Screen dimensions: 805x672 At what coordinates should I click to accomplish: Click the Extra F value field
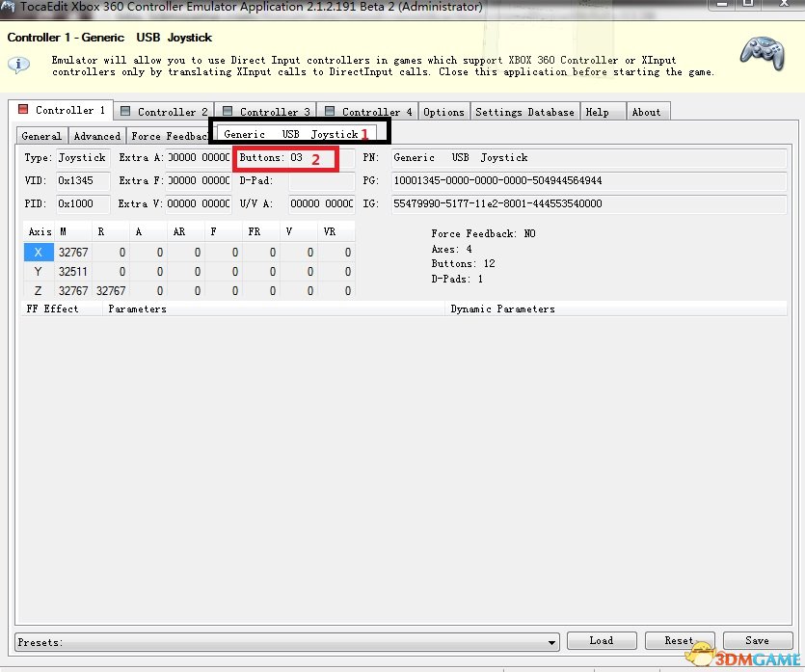coord(199,180)
